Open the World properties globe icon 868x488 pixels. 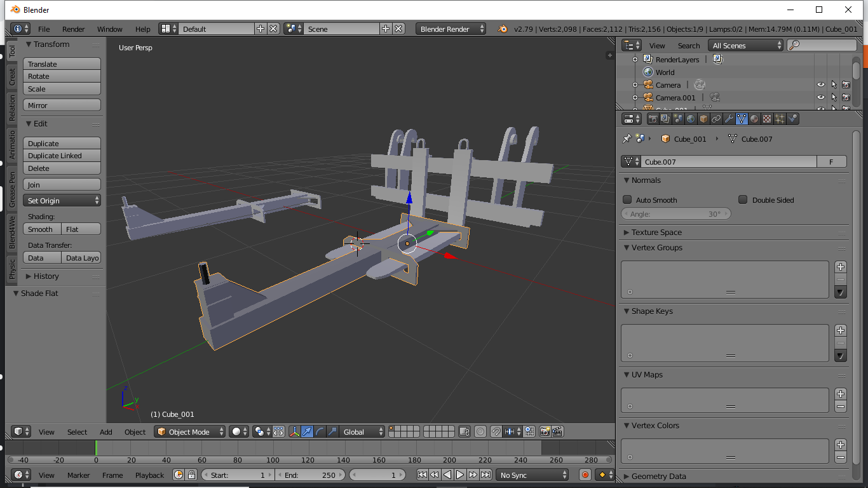(691, 119)
